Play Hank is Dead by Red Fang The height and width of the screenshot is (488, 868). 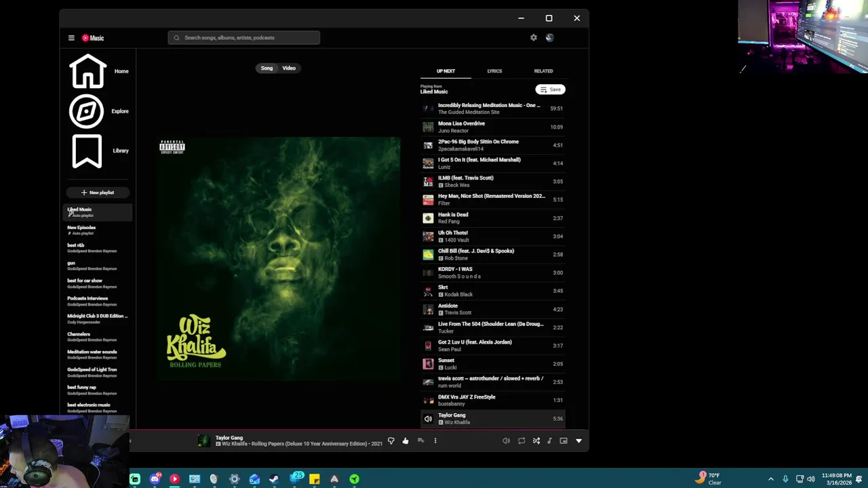click(493, 218)
